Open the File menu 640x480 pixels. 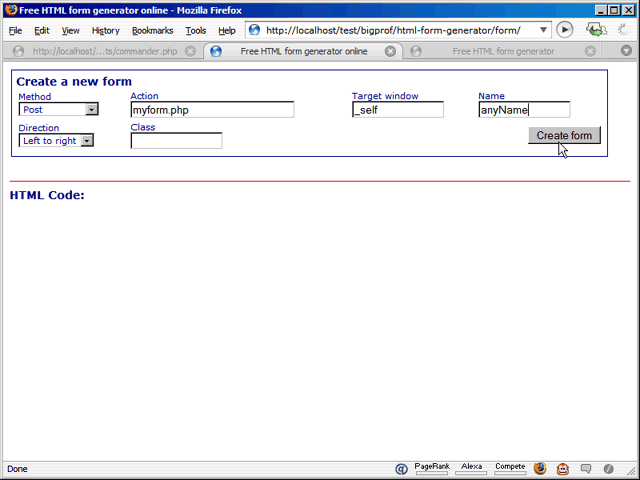16,31
